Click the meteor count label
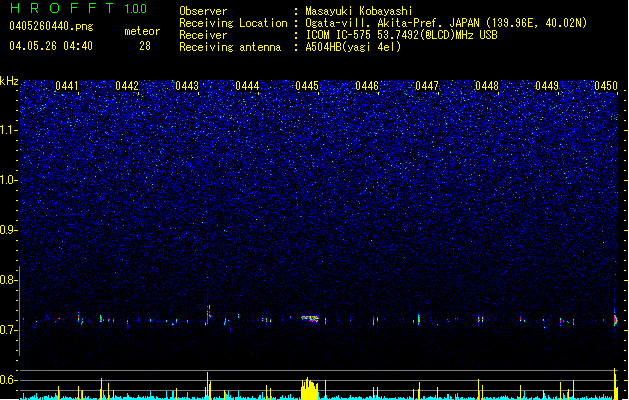Viewport: 629px width, 400px height. [142, 31]
